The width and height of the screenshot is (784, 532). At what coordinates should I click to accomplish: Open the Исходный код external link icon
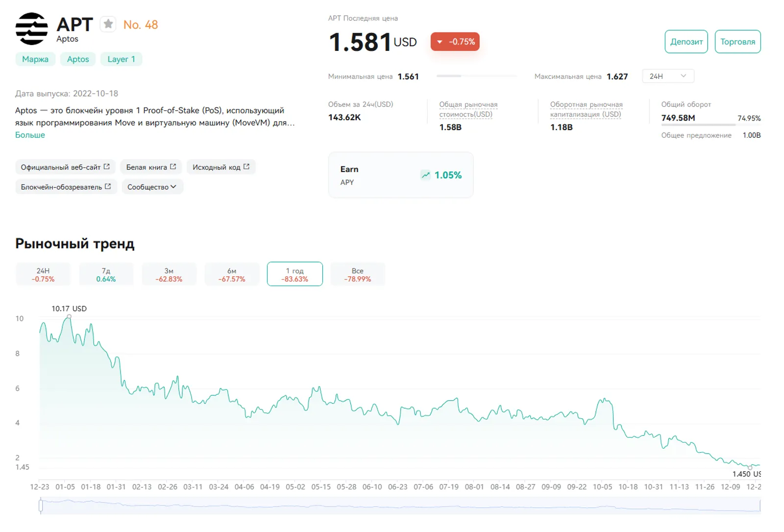tap(246, 167)
